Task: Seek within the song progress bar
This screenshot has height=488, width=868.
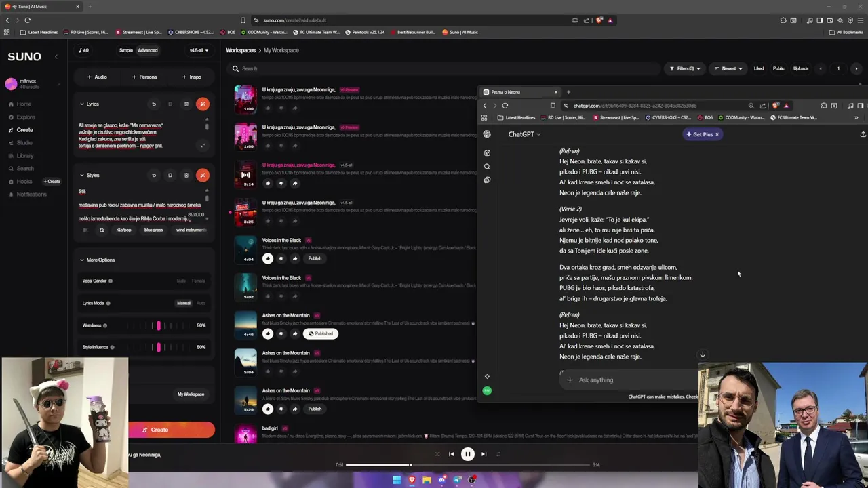Action: click(467, 465)
